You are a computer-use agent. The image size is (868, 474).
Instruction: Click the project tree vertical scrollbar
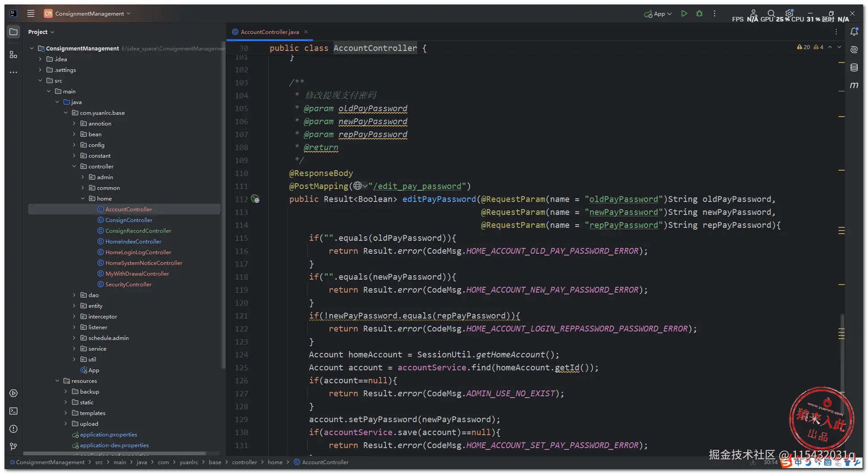pos(223,206)
